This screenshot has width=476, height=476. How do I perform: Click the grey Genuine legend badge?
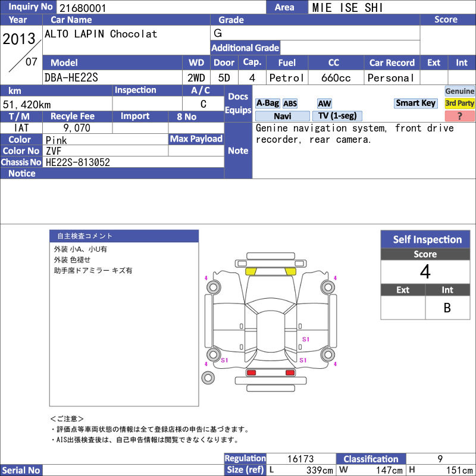pyautogui.click(x=459, y=91)
